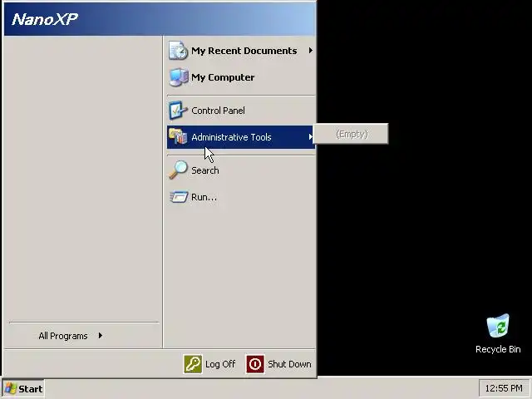Choose the Search menu label
This screenshot has height=399, width=532.
205,170
